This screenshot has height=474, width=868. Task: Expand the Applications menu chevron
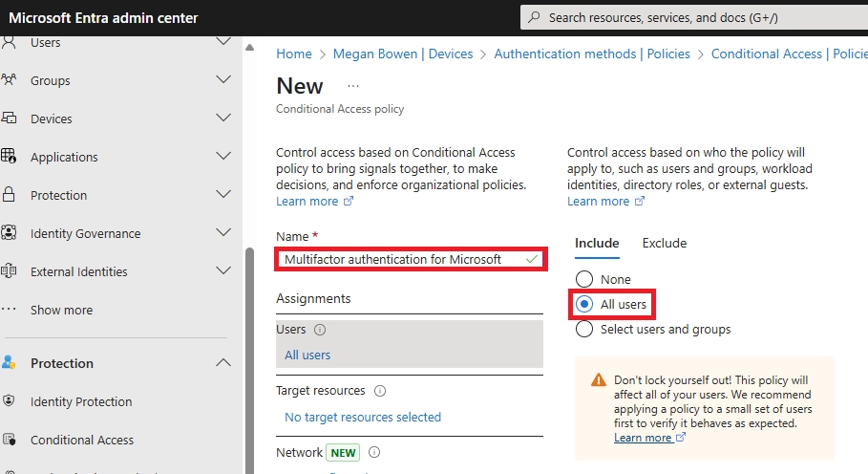coord(223,156)
